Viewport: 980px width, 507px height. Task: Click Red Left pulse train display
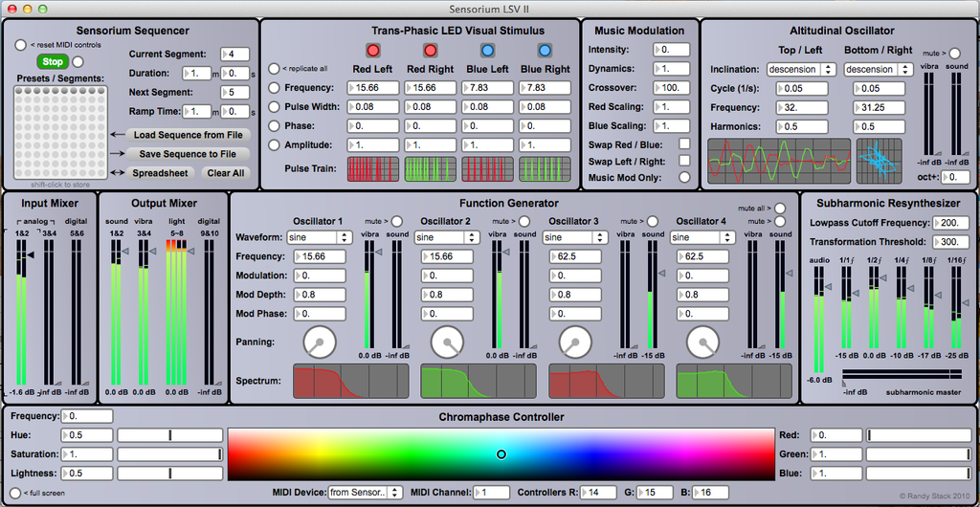pyautogui.click(x=373, y=169)
